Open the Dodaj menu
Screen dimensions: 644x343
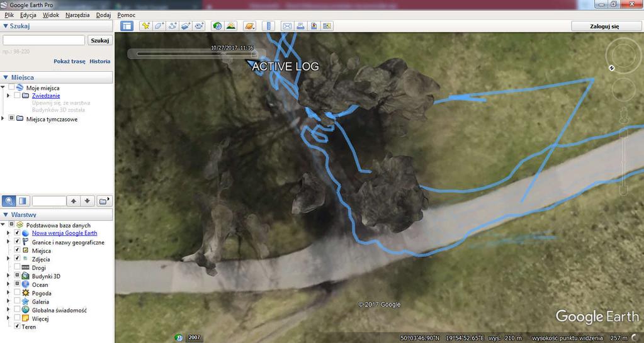point(103,14)
